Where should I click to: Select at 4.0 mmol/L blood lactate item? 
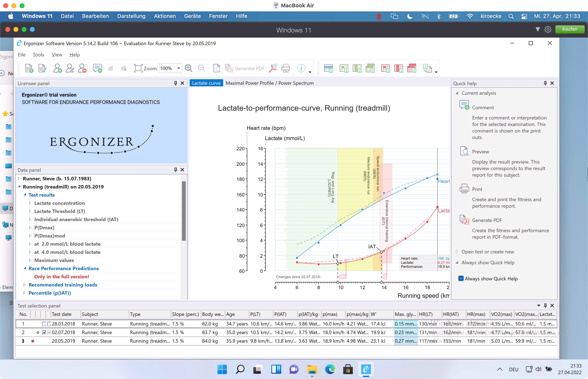point(67,252)
